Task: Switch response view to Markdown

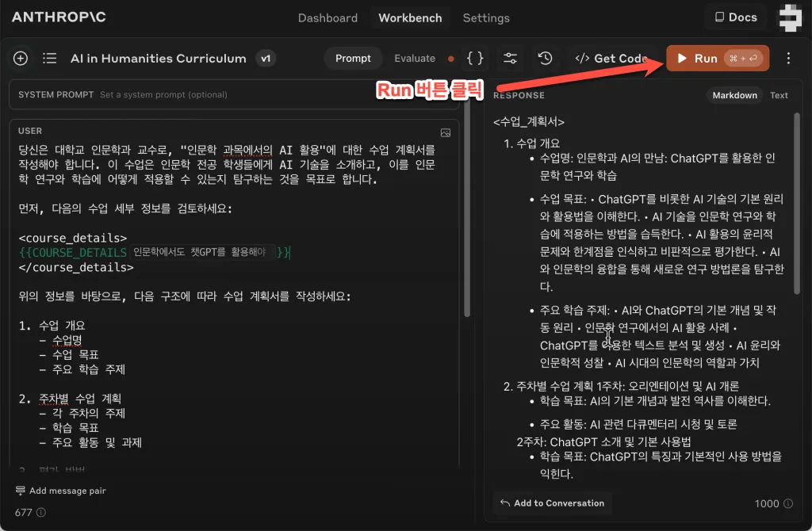Action: (734, 95)
